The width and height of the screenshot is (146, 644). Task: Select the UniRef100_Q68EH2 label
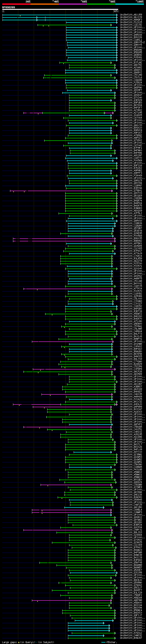point(131,55)
